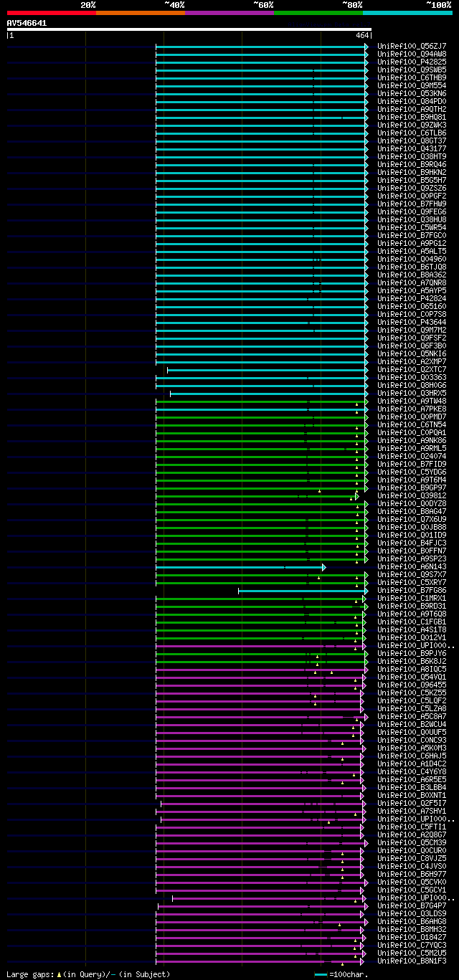This screenshot has width=459, height=980.
Task: Select the query name AV546641
Action: click(x=27, y=23)
